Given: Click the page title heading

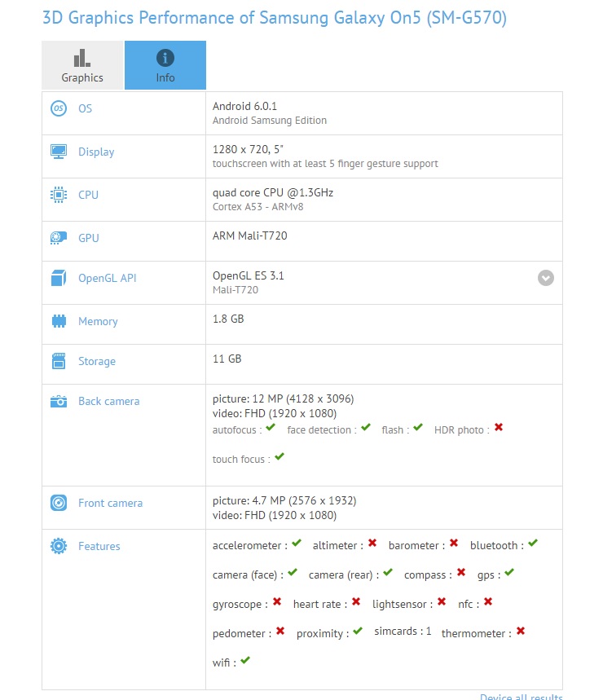Looking at the screenshot, I should 275,18.
